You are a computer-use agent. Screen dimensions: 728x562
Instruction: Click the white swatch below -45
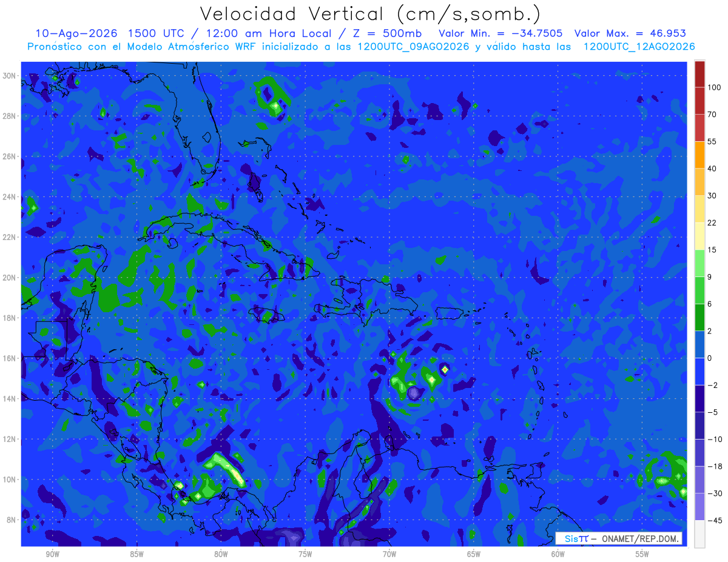[699, 534]
